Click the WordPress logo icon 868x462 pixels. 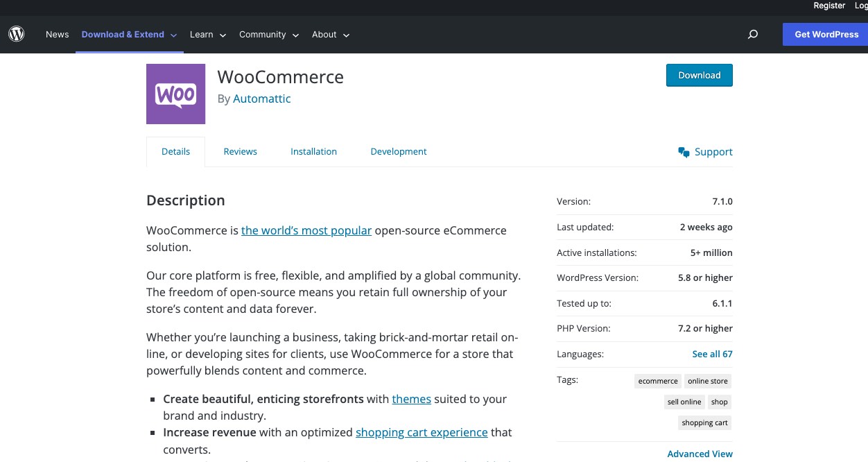(17, 34)
